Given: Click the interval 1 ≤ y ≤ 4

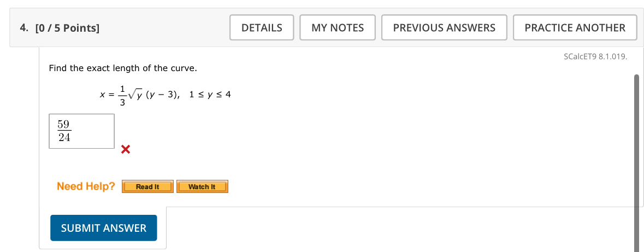Looking at the screenshot, I should click(x=210, y=94).
